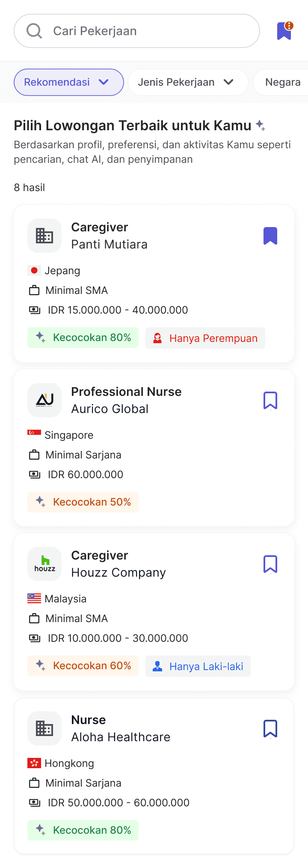Expand the Rekomendasi sort dropdown
Viewport: 308px width, 868px height.
coord(68,82)
